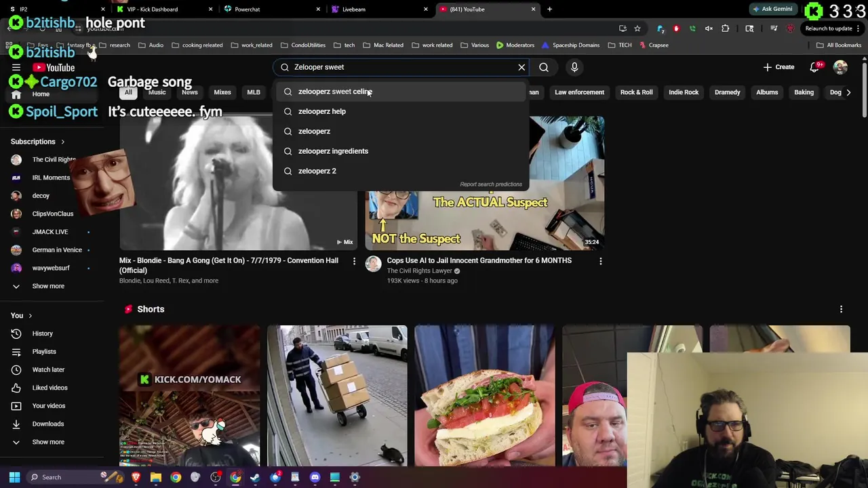Click Relaunch to update button
This screenshot has height=488, width=868.
pyautogui.click(x=829, y=28)
